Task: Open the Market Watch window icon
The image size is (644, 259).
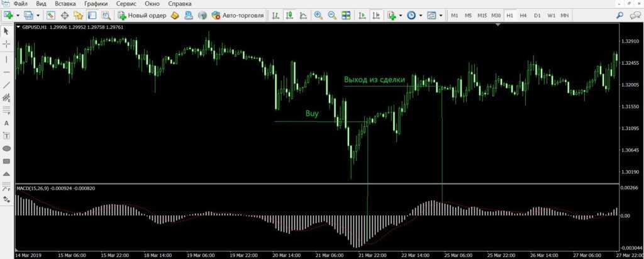Action: tap(50, 15)
